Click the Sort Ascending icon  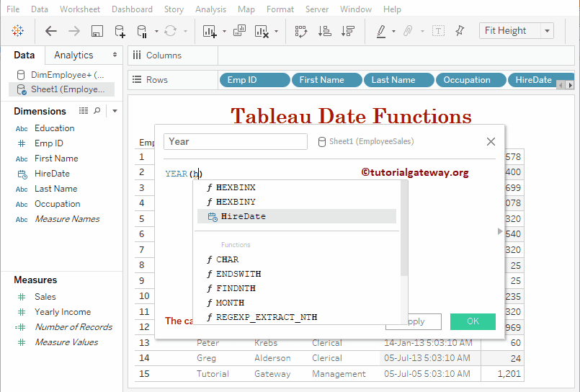(x=324, y=31)
